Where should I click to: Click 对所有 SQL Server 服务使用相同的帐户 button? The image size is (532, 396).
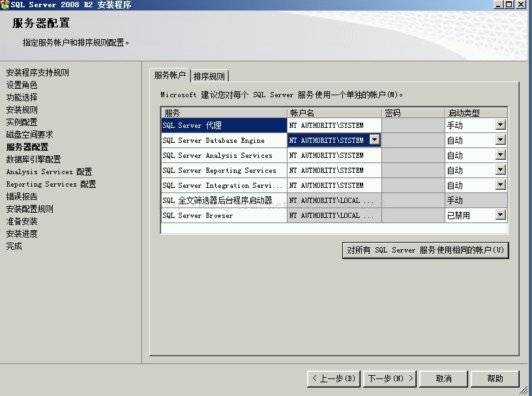(x=426, y=251)
